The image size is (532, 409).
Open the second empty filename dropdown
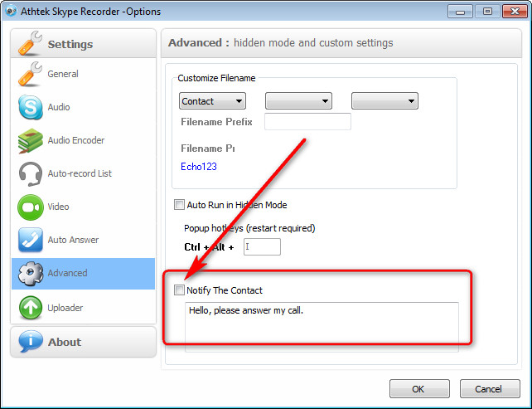point(298,101)
